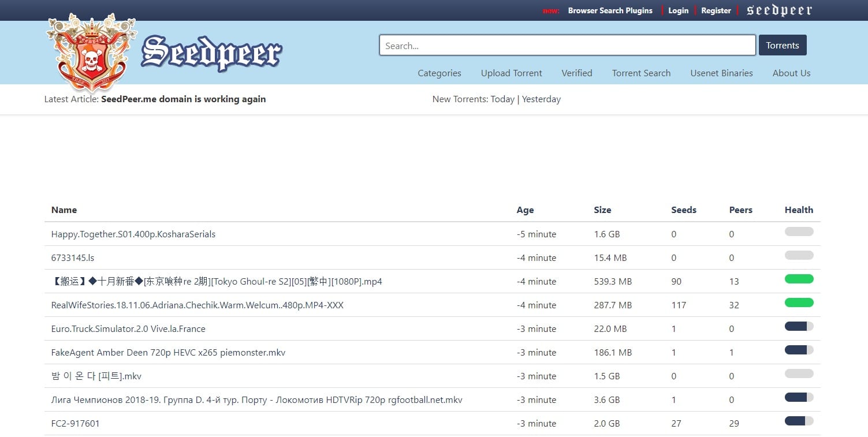Click green health bar of Tokyo Ghoul row
The height and width of the screenshot is (437, 868).
799,279
